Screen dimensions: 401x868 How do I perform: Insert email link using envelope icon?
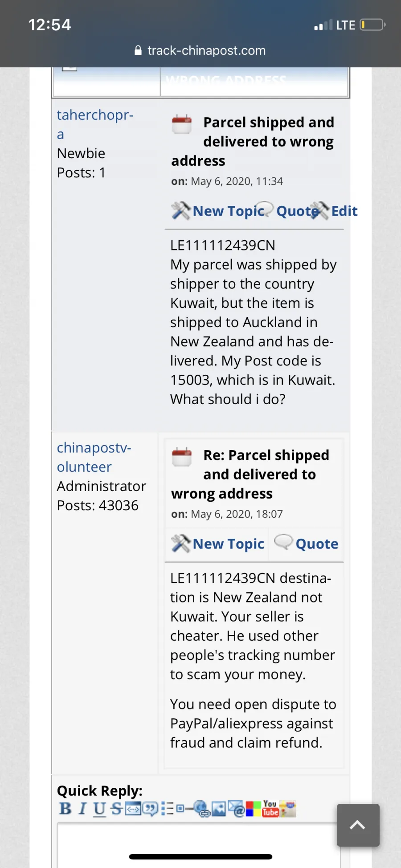[237, 808]
